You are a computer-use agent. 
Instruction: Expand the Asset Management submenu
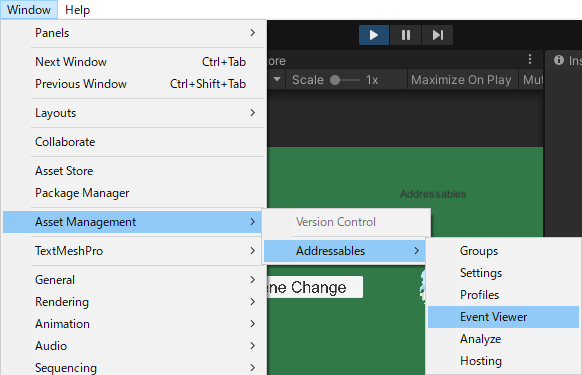click(x=133, y=222)
